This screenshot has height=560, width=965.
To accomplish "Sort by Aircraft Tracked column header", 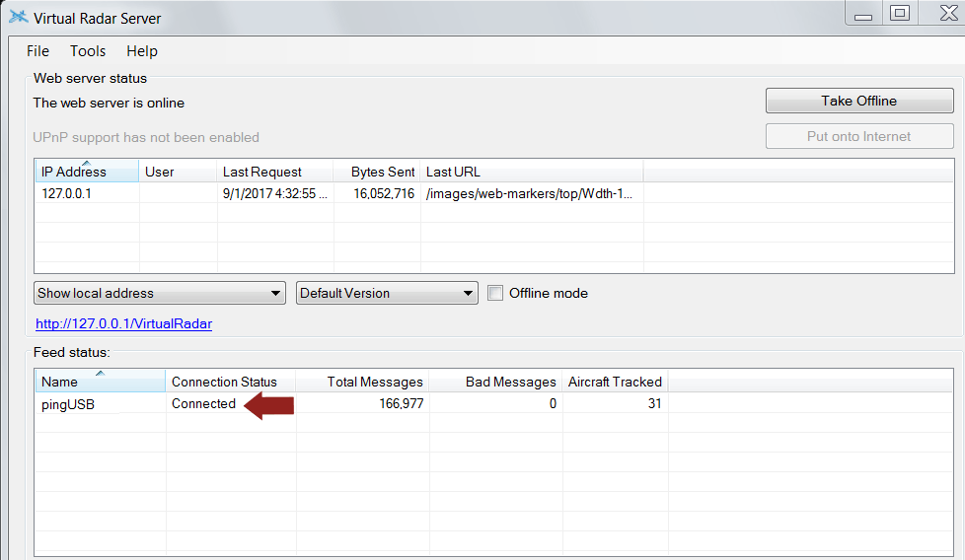I will pos(615,382).
